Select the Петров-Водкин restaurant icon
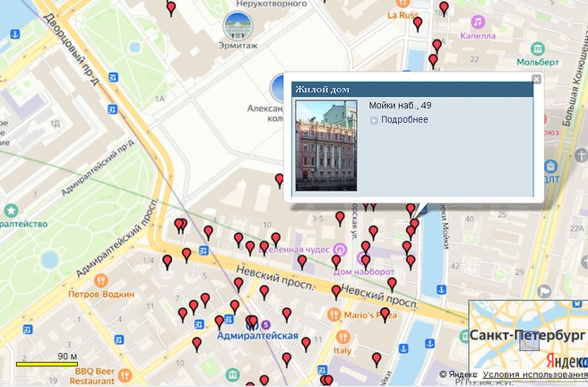Image resolution: width=588 pixels, height=387 pixels. [x=101, y=280]
